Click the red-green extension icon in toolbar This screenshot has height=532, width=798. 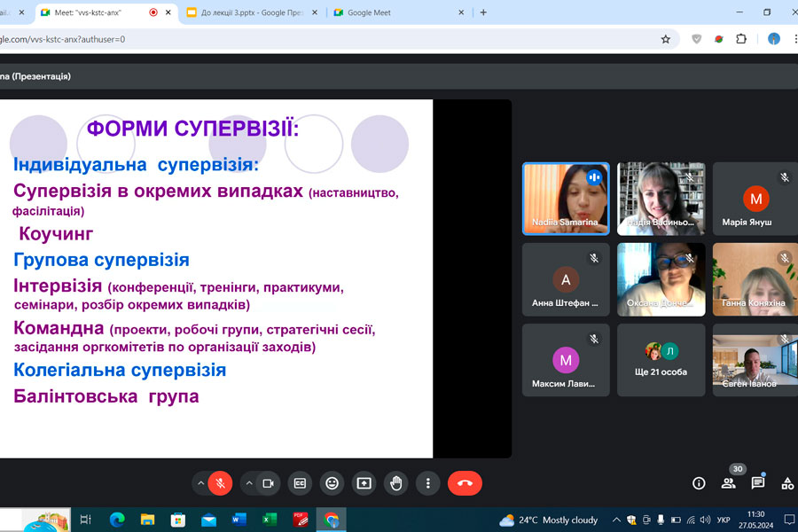(x=719, y=39)
